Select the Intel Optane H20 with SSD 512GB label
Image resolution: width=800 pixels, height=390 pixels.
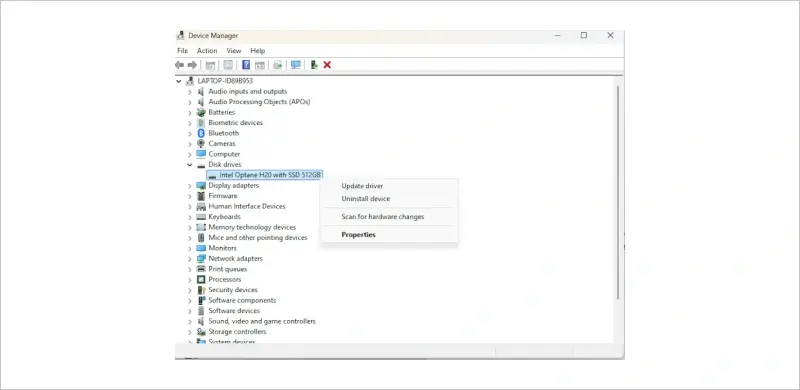270,175
